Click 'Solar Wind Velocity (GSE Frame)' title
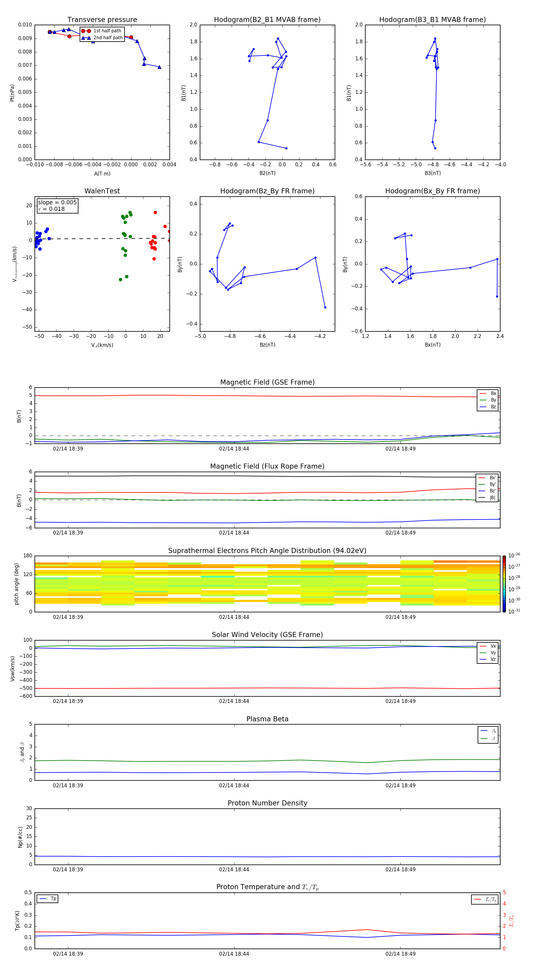535x980 pixels. click(x=267, y=635)
